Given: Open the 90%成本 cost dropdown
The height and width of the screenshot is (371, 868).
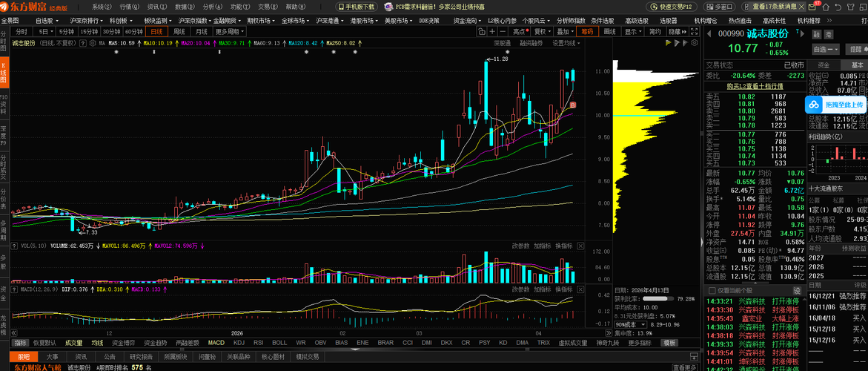Looking at the screenshot, I should 630,324.
